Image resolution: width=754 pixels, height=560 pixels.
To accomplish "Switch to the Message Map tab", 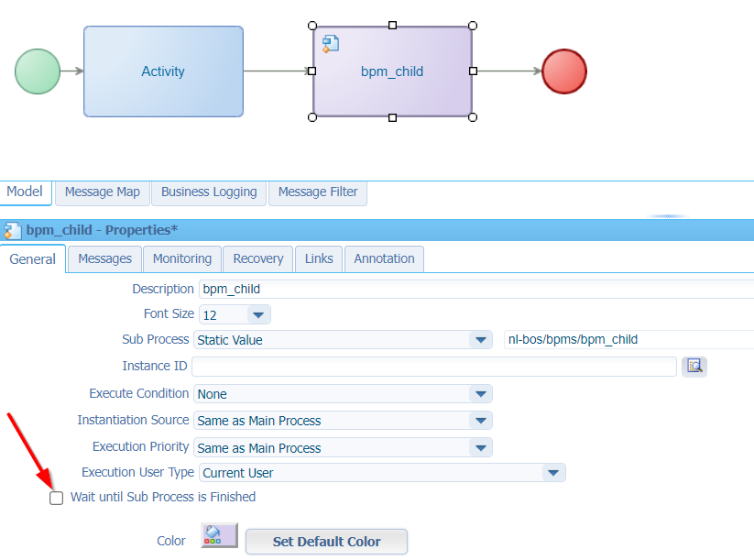I will click(x=102, y=192).
